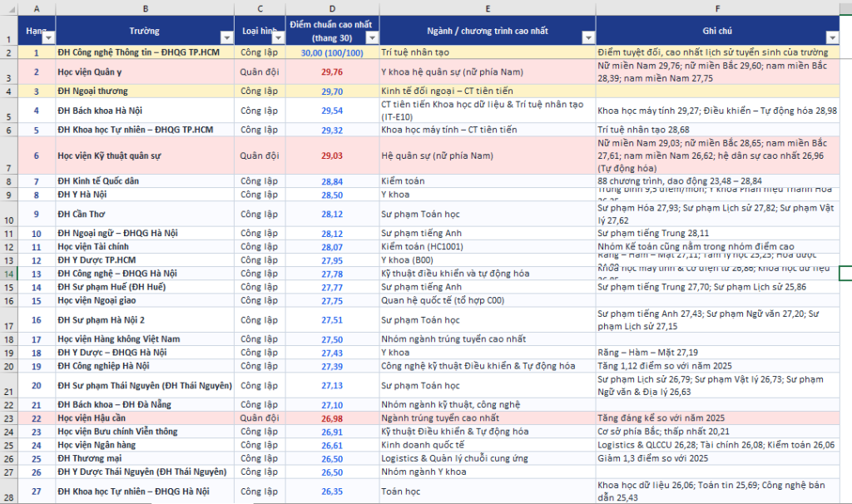Image resolution: width=852 pixels, height=504 pixels.
Task: Click cell ĐH Bách khoa – ĐH Đà Nẵng
Action: pyautogui.click(x=145, y=404)
